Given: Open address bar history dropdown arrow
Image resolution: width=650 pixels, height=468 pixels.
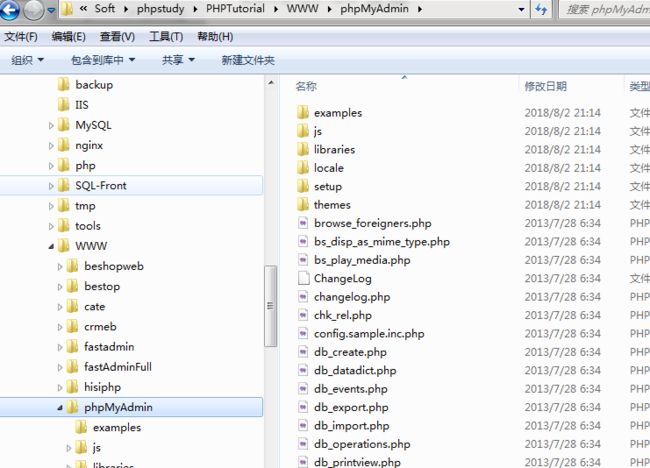Looking at the screenshot, I should pyautogui.click(x=521, y=10).
